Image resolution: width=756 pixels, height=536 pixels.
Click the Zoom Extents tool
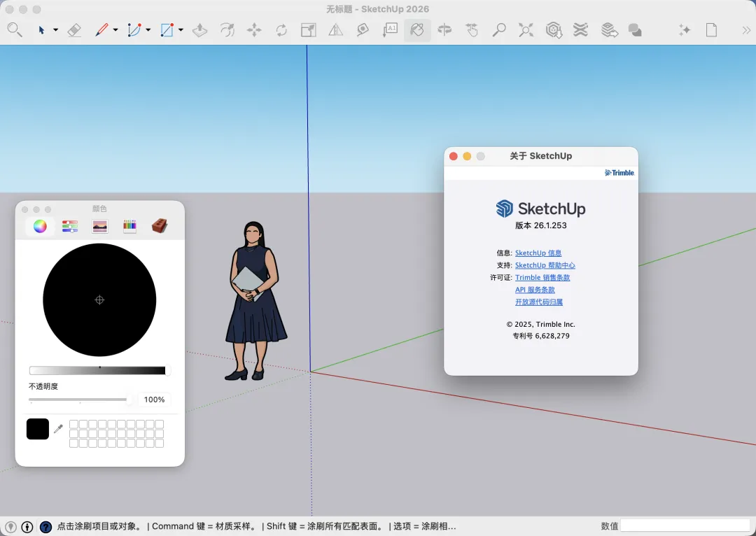526,30
